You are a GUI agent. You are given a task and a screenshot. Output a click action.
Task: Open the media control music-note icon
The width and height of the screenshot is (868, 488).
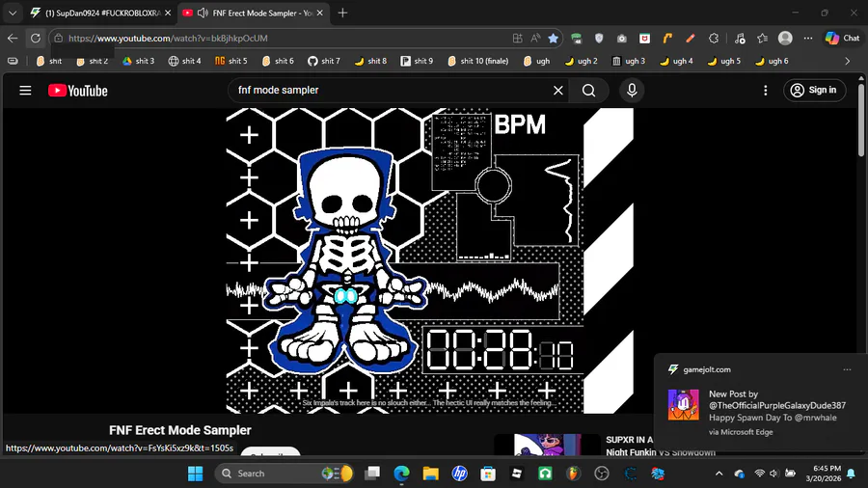click(x=740, y=39)
